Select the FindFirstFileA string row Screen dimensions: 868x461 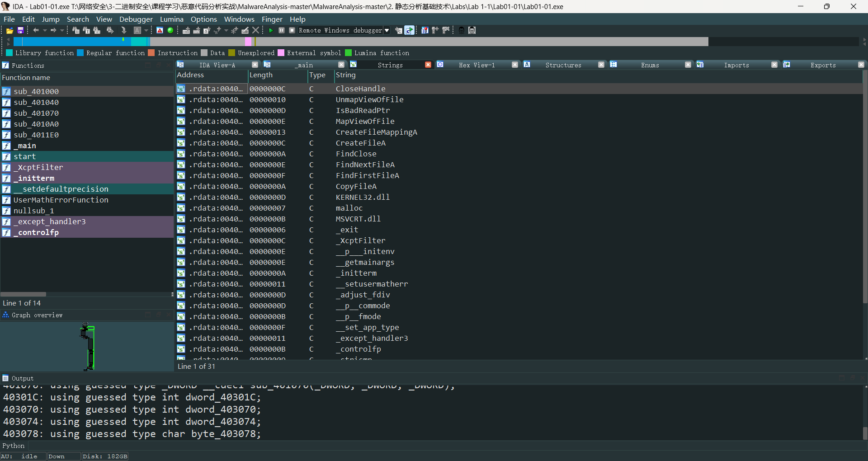519,175
